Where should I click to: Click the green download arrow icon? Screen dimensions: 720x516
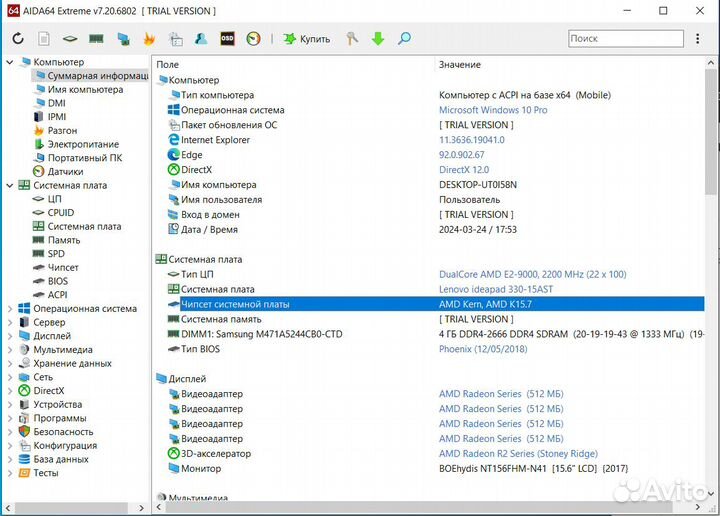tap(378, 39)
